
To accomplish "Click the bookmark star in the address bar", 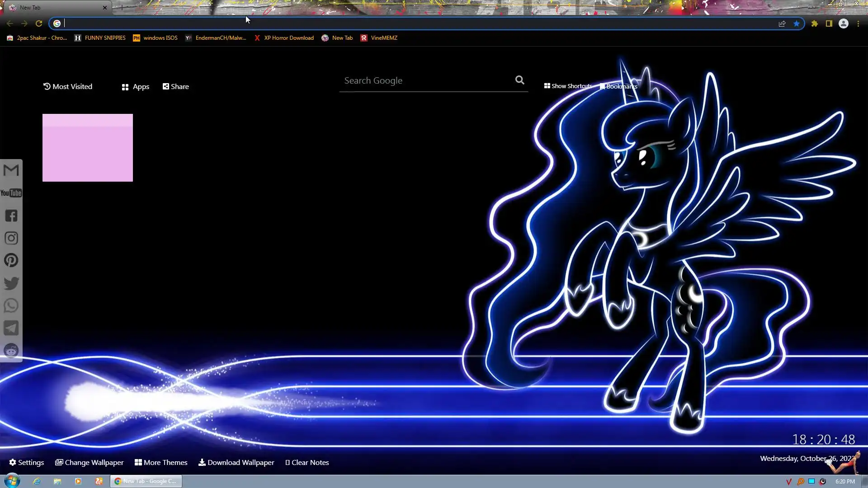I will tap(797, 23).
